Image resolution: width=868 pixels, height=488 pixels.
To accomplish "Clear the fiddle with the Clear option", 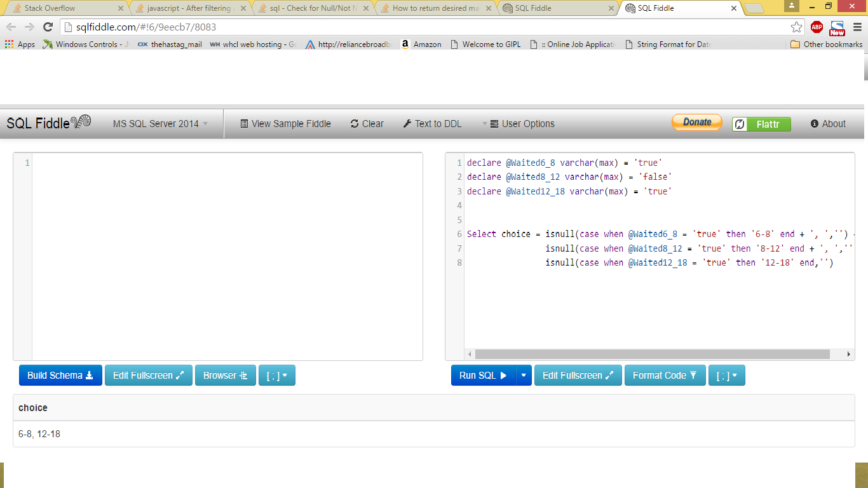I will click(x=367, y=124).
